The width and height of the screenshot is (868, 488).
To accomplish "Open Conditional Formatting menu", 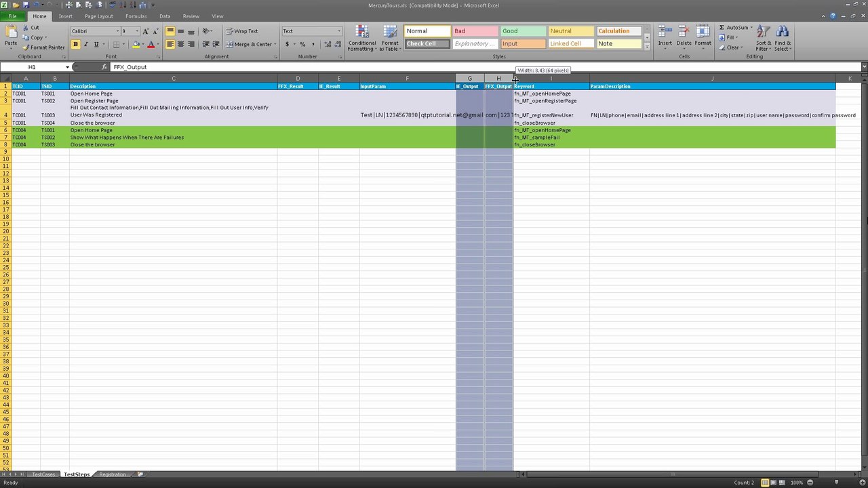I will click(362, 39).
